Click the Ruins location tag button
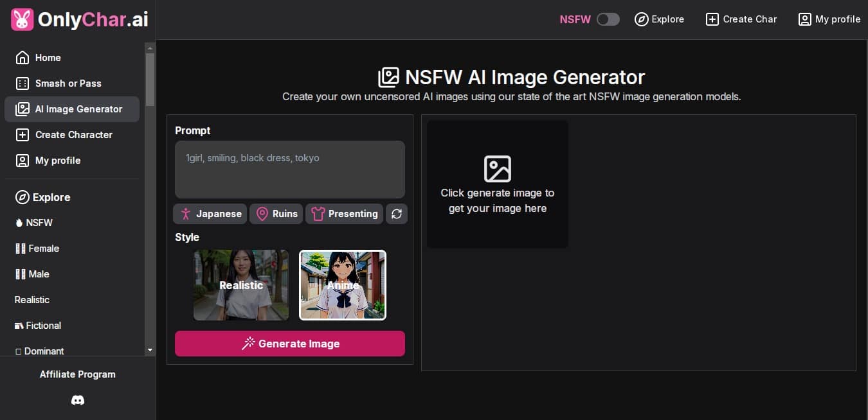 point(276,214)
